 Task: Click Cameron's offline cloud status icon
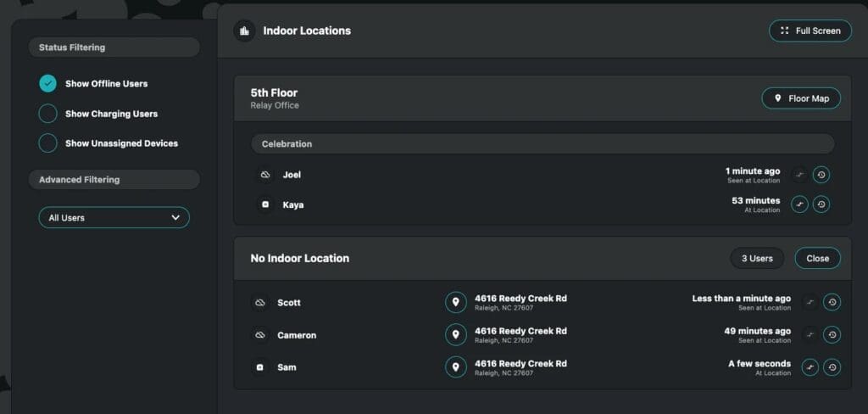pyautogui.click(x=259, y=335)
